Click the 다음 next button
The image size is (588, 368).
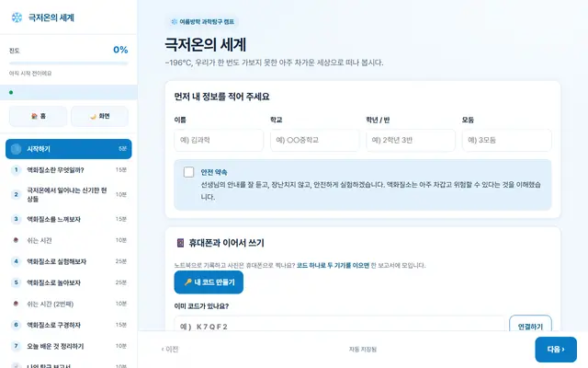pos(556,350)
